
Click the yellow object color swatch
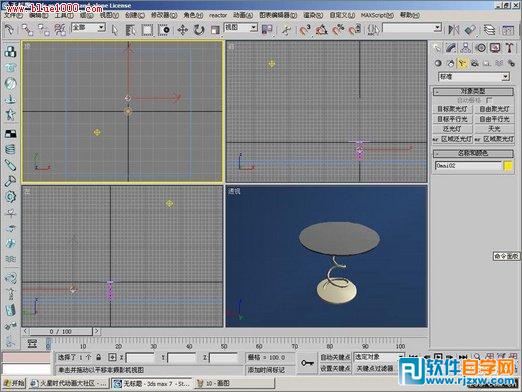point(508,166)
